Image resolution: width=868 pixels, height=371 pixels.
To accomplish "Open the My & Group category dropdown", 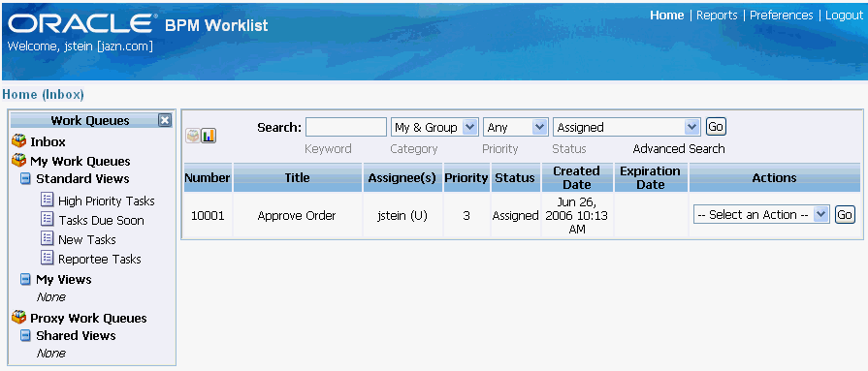I will [434, 127].
